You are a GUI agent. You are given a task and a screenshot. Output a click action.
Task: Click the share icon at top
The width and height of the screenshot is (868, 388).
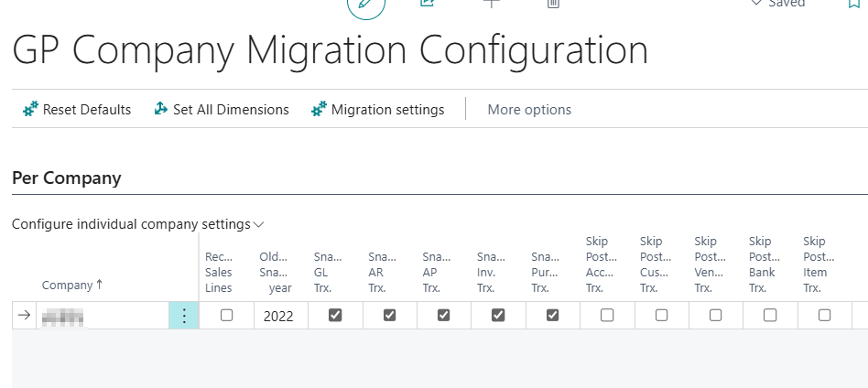427,4
